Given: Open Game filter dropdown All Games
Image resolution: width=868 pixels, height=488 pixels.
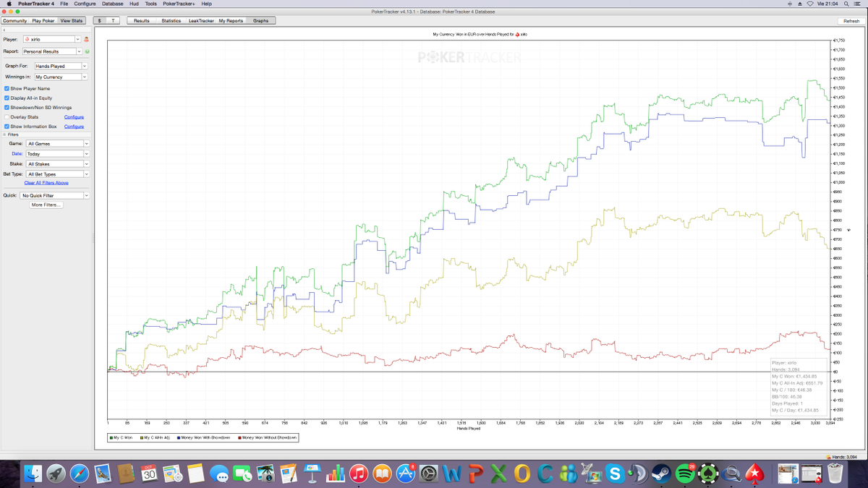Looking at the screenshot, I should click(x=57, y=144).
